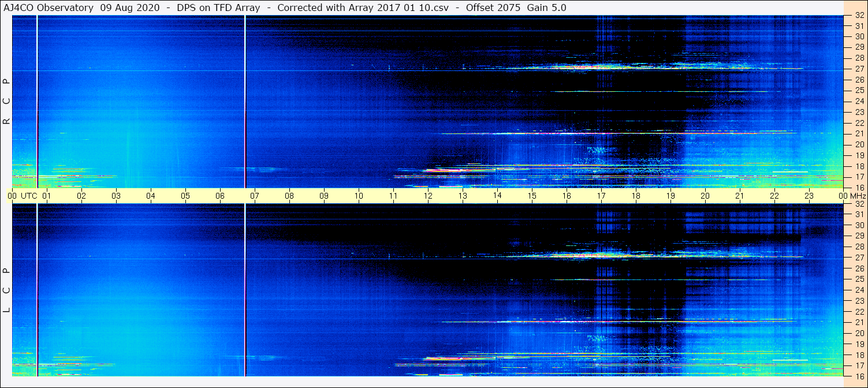Click the 21 MHz label of RCP panel

[859, 134]
